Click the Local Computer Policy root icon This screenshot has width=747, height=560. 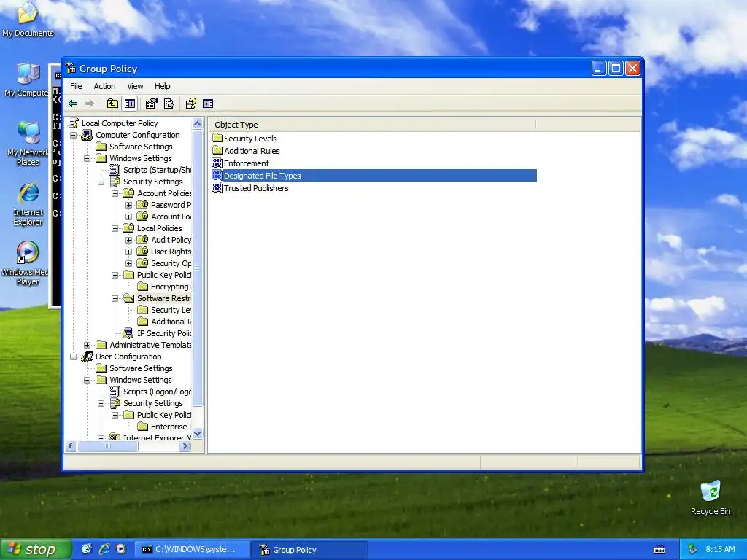(74, 122)
